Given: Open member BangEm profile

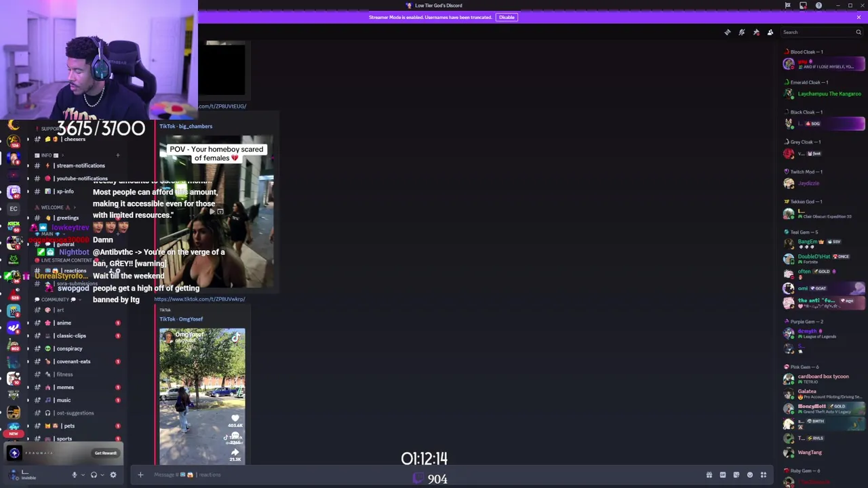Looking at the screenshot, I should [824, 243].
